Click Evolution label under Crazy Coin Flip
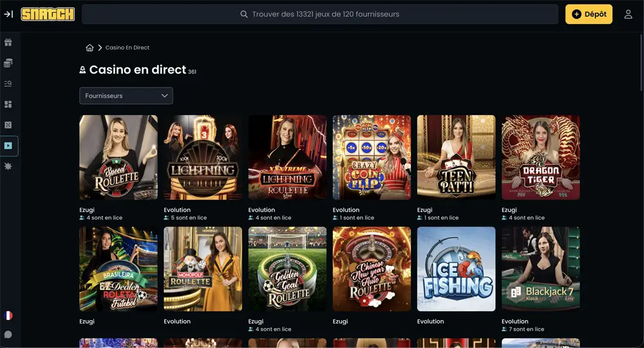The image size is (644, 348). [346, 210]
